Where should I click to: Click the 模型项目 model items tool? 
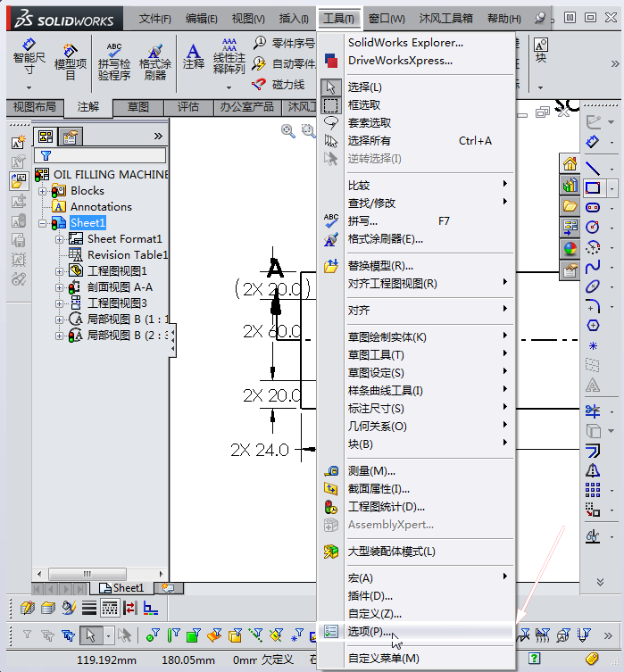point(71,62)
